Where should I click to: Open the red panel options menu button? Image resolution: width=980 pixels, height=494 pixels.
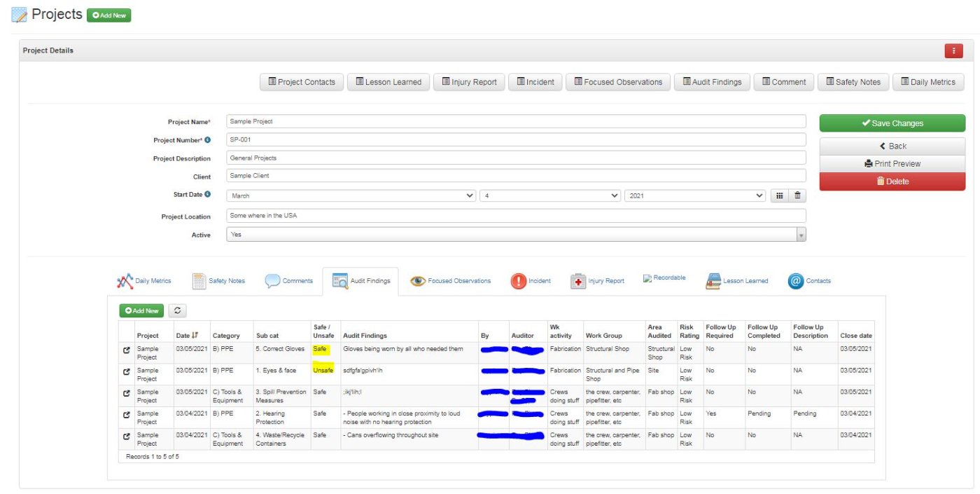[x=953, y=50]
